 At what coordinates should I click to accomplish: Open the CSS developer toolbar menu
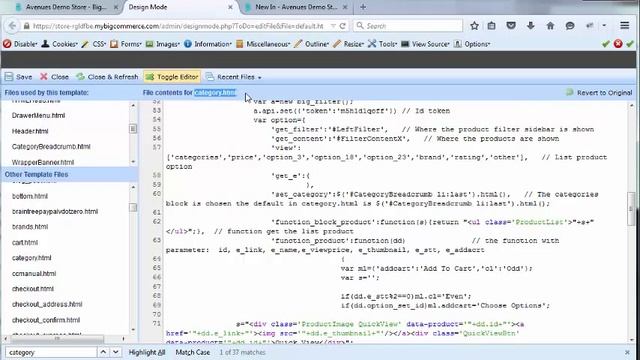click(94, 44)
